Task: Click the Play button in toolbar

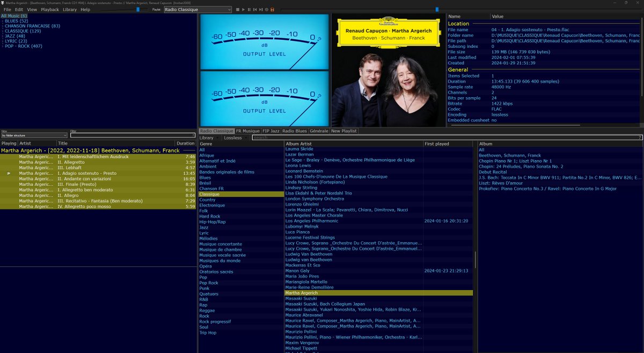Action: [x=244, y=10]
